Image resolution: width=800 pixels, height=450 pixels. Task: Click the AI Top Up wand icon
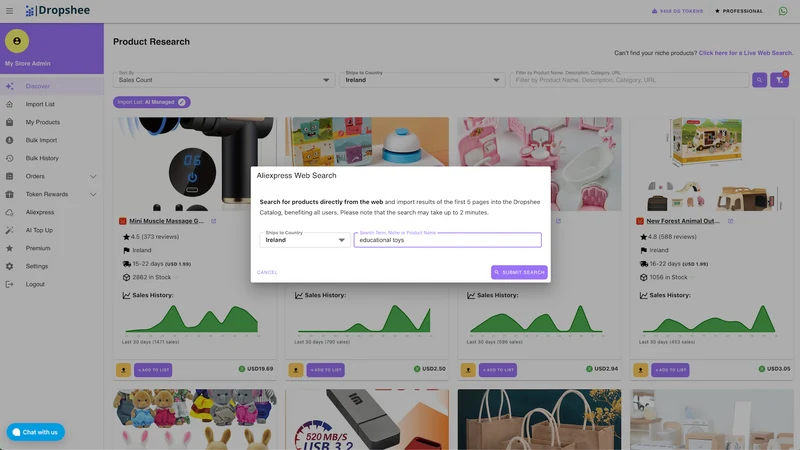click(x=9, y=230)
